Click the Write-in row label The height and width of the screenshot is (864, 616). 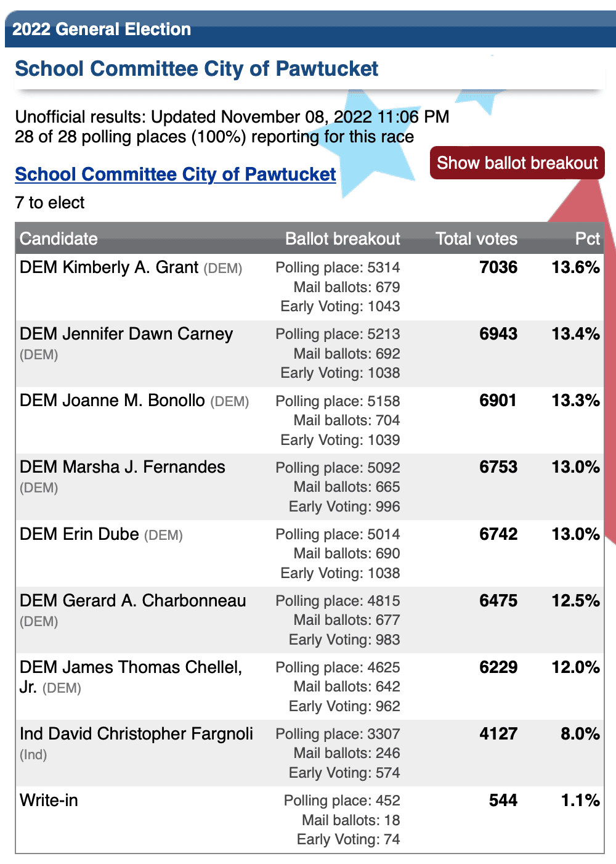[x=49, y=801]
